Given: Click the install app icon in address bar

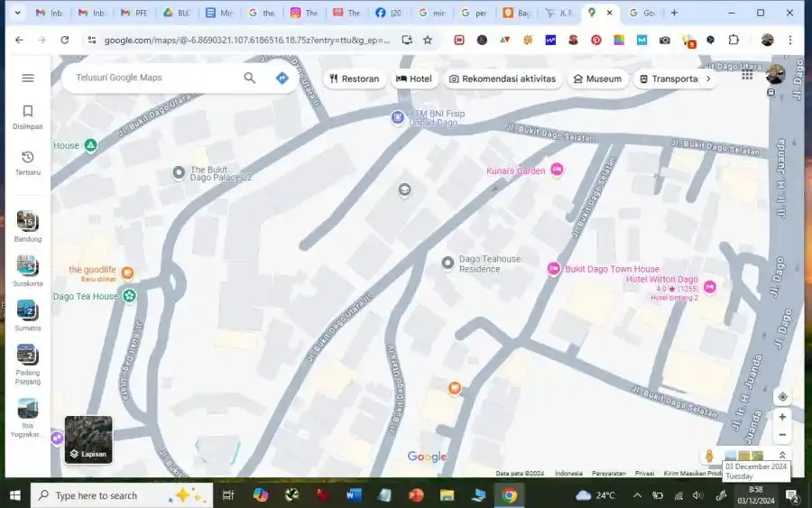Looking at the screenshot, I should point(407,40).
